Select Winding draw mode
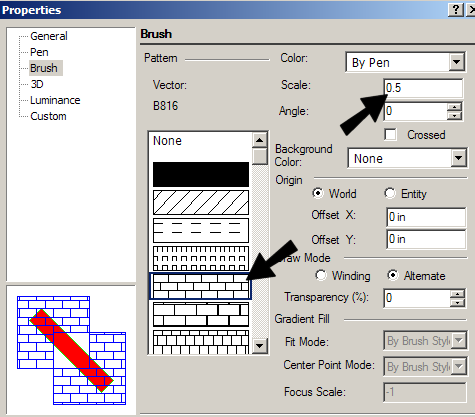 321,275
